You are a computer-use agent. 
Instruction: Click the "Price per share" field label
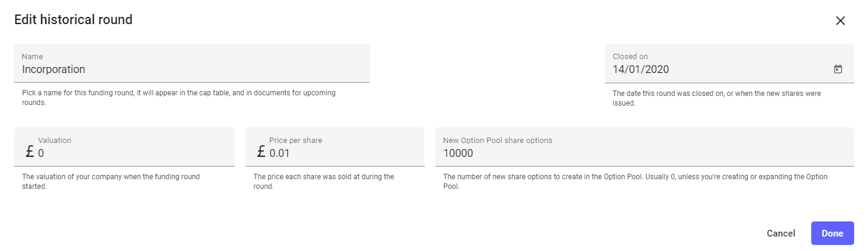pyautogui.click(x=296, y=140)
